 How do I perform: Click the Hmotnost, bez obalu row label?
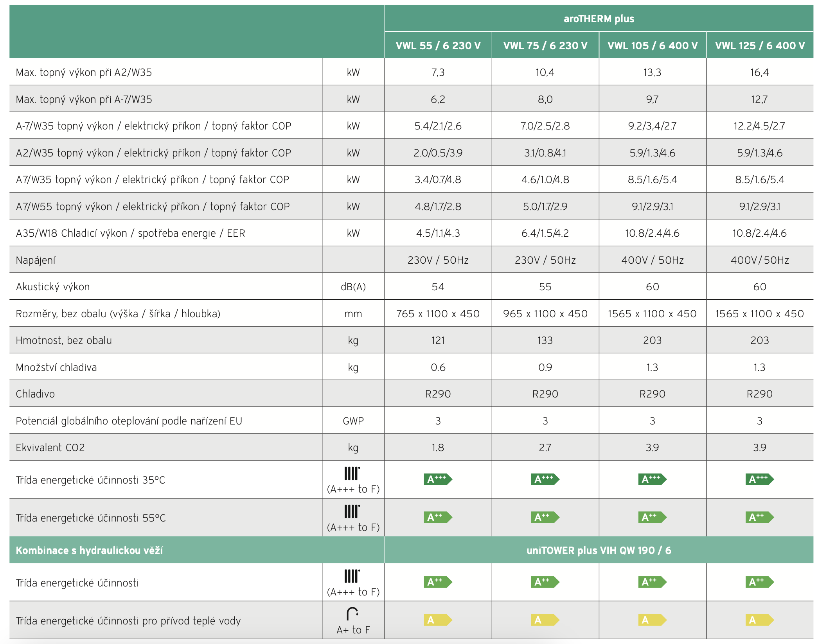click(64, 340)
